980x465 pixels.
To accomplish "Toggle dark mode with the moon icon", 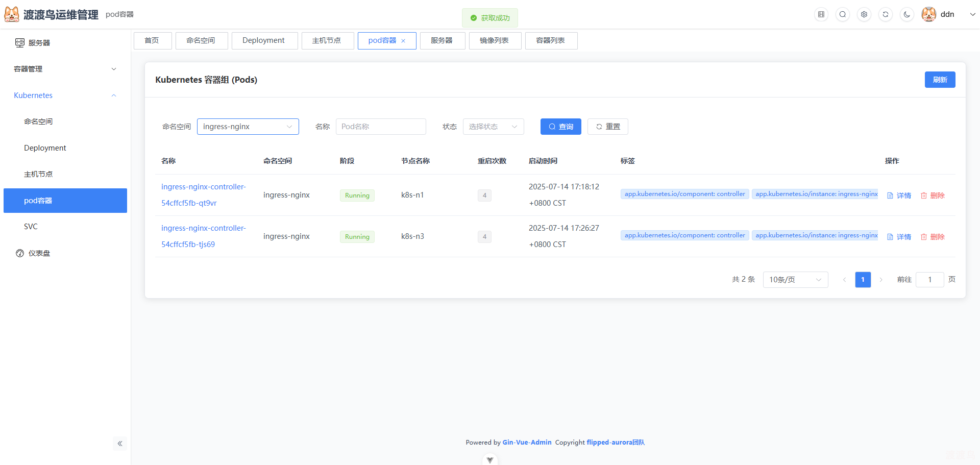I will (x=906, y=14).
